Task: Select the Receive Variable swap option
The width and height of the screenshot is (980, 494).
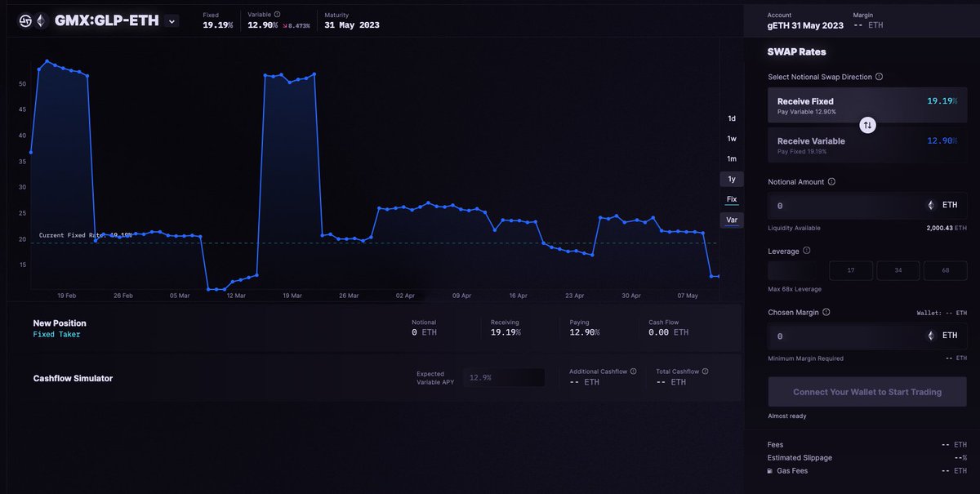Action: 867,145
